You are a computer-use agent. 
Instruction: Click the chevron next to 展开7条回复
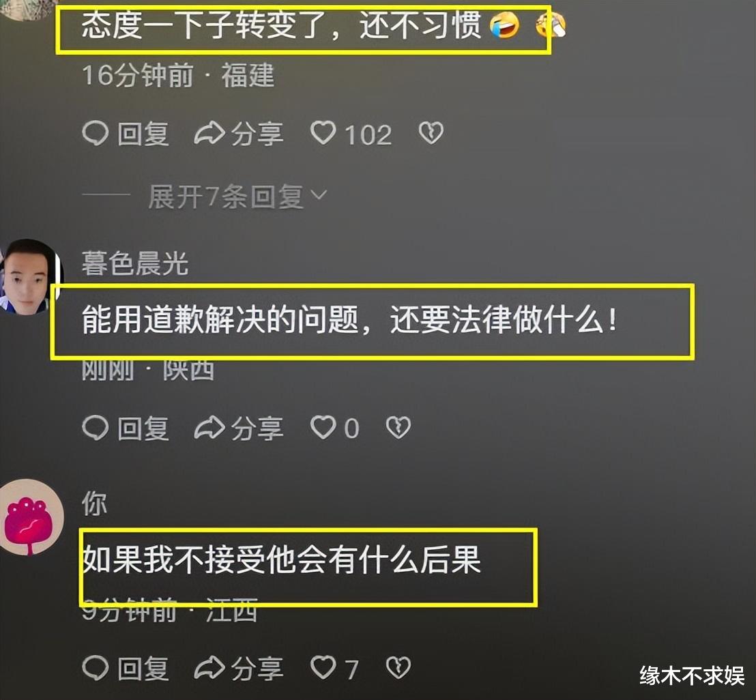(319, 194)
